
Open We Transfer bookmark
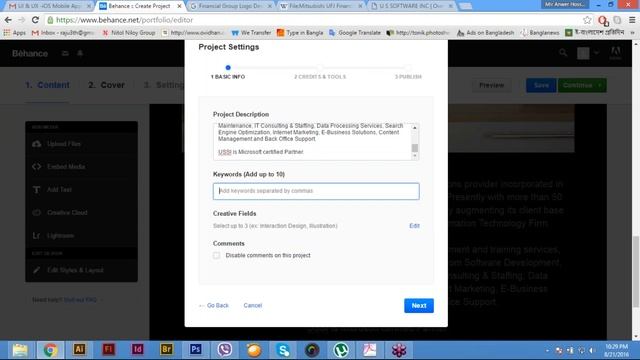(x=251, y=32)
